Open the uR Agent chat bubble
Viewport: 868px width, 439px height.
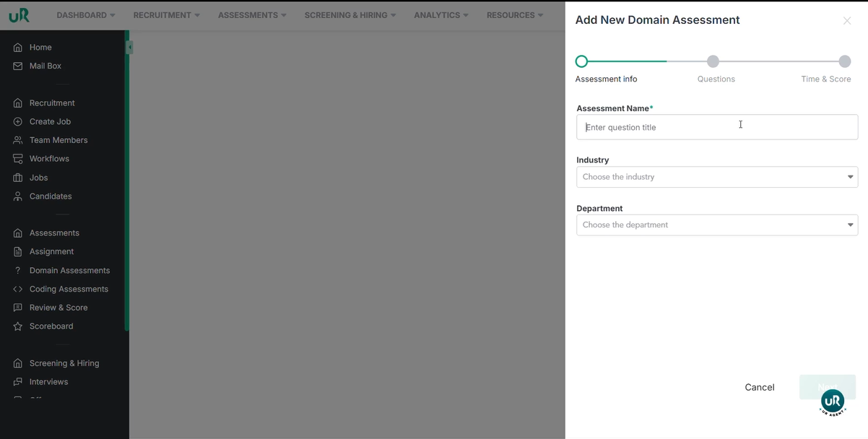click(x=833, y=401)
